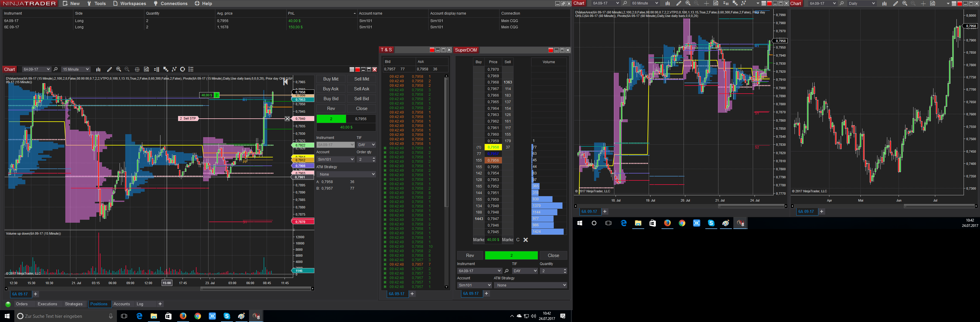Open the Workspaces menu

[x=129, y=3]
